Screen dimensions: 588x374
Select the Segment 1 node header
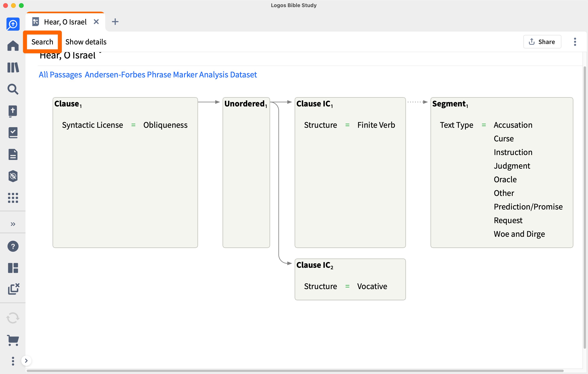pyautogui.click(x=450, y=104)
